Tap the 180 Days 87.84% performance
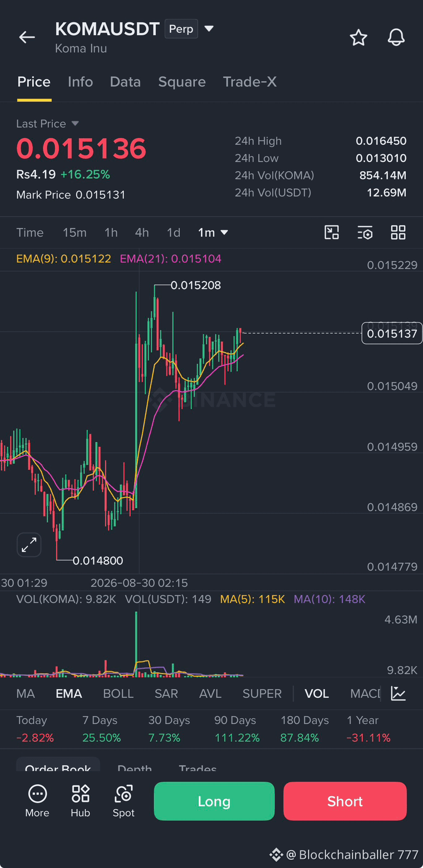This screenshot has height=868, width=423. click(x=304, y=729)
